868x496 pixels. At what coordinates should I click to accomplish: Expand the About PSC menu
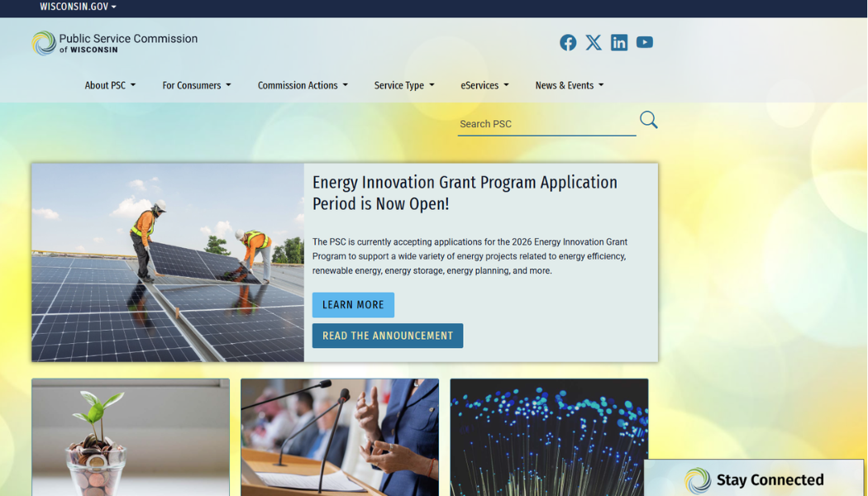pyautogui.click(x=110, y=85)
